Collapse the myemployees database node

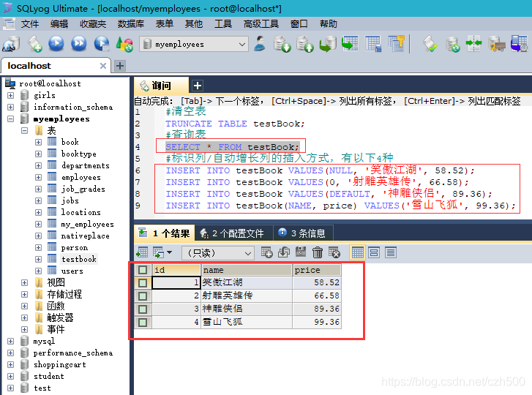[x=10, y=118]
